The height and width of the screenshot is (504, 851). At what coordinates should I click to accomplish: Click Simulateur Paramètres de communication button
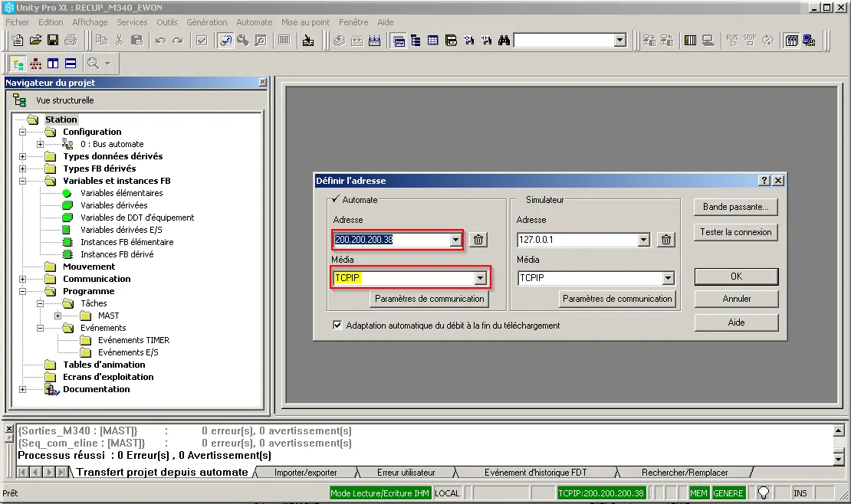[x=617, y=299]
